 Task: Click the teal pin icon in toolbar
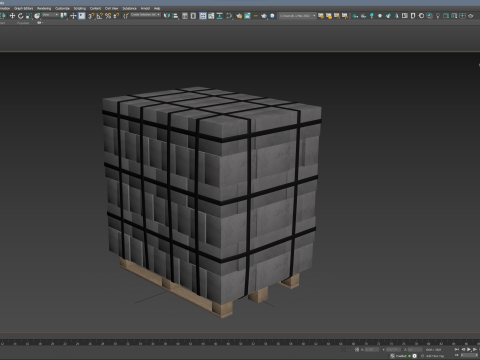click(372, 16)
